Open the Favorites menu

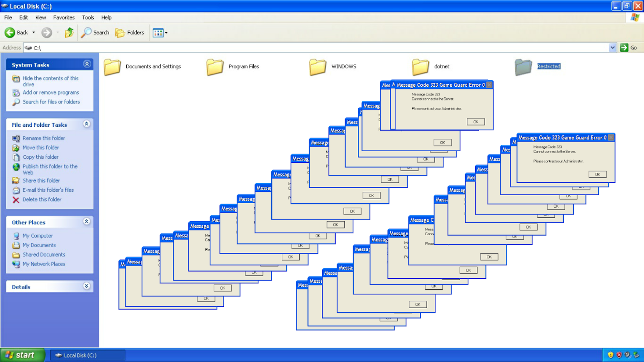point(64,18)
